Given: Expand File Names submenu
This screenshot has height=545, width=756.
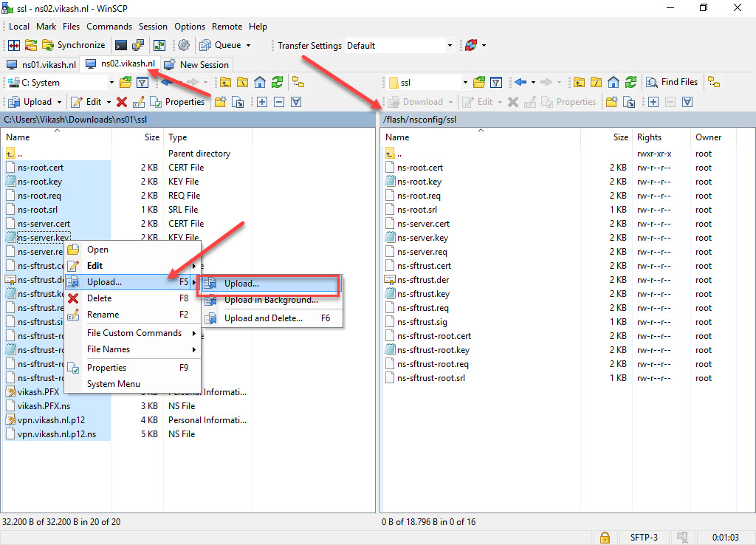Looking at the screenshot, I should [133, 349].
